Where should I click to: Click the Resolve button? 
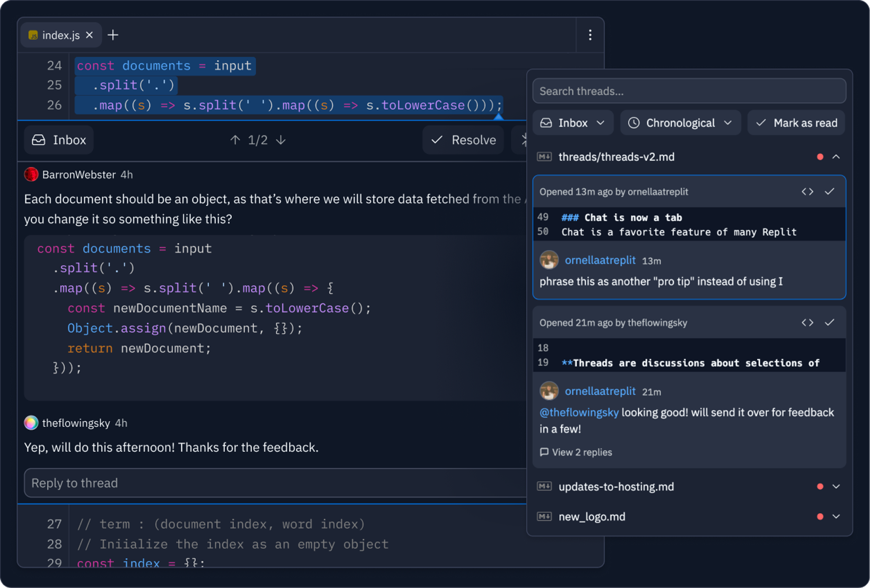(464, 140)
